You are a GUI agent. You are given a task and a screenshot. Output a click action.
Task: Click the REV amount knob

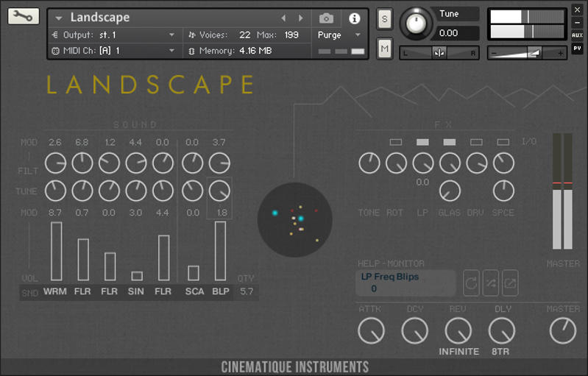458,330
